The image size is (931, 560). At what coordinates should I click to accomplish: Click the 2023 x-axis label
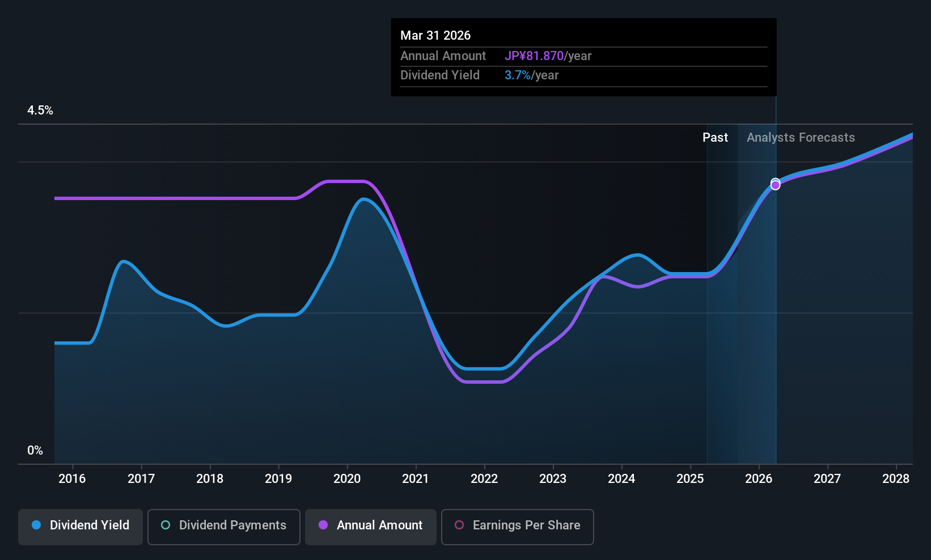click(553, 478)
